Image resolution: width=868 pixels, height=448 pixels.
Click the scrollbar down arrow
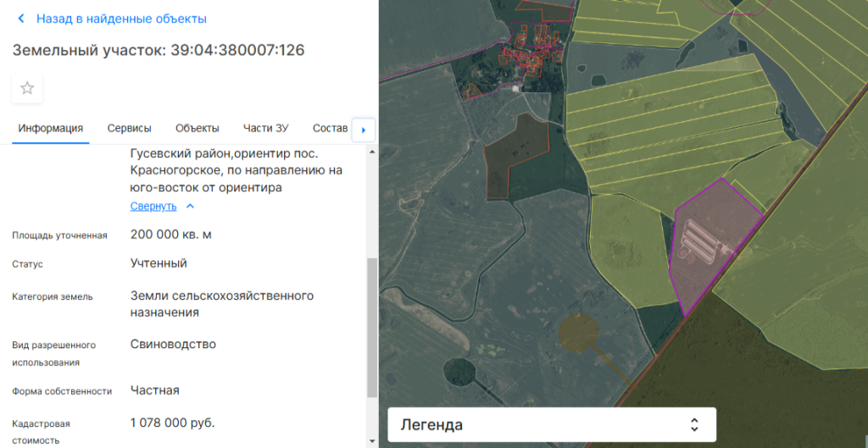(371, 440)
